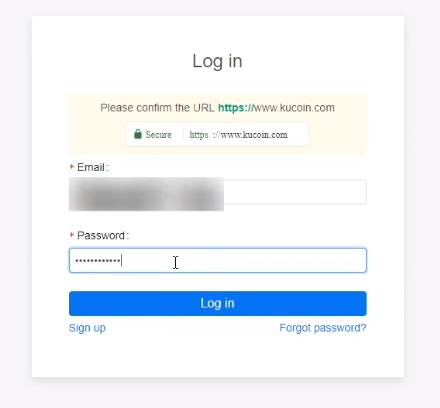Click the Secure label beside the padlock
The width and height of the screenshot is (440, 408).
point(158,135)
